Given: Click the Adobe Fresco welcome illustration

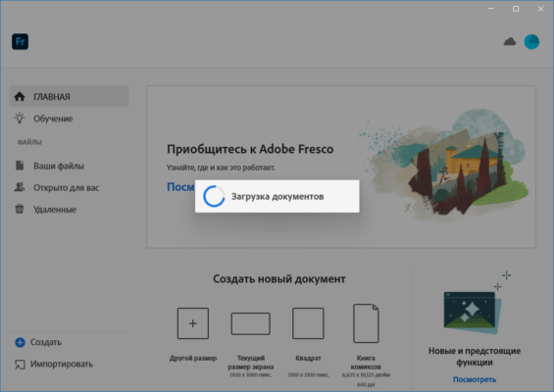Looking at the screenshot, I should (444, 166).
